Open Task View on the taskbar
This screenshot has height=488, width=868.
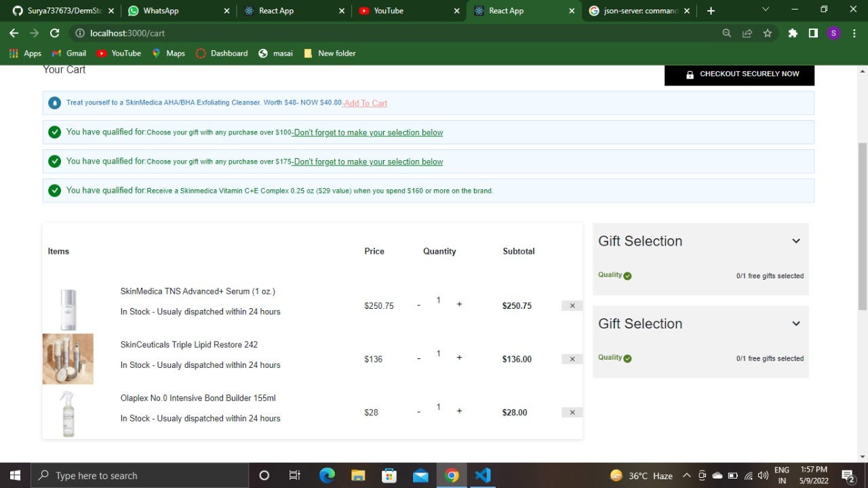[294, 475]
